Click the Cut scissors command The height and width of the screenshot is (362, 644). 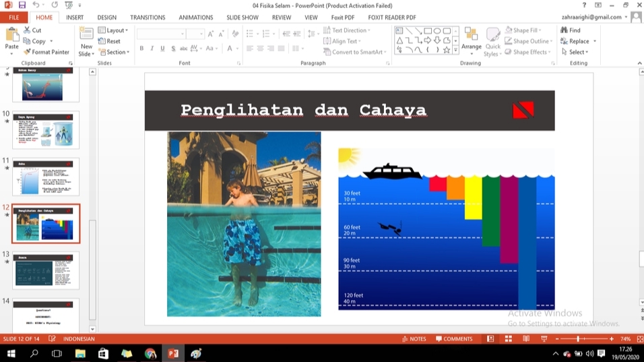pyautogui.click(x=32, y=30)
